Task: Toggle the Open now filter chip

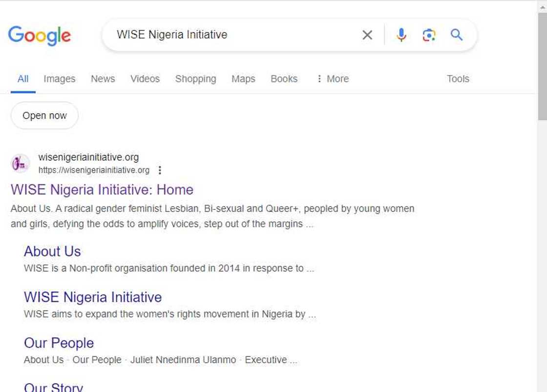Action: click(x=44, y=116)
